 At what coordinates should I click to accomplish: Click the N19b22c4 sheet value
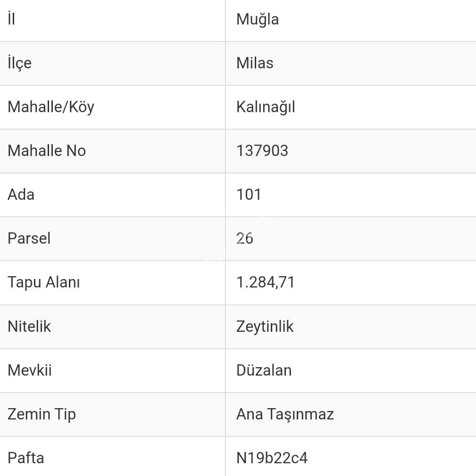tap(272, 458)
